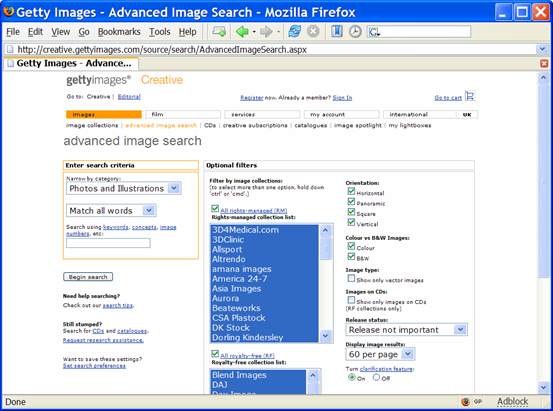Click the Firefox back arrow button

coord(242,32)
